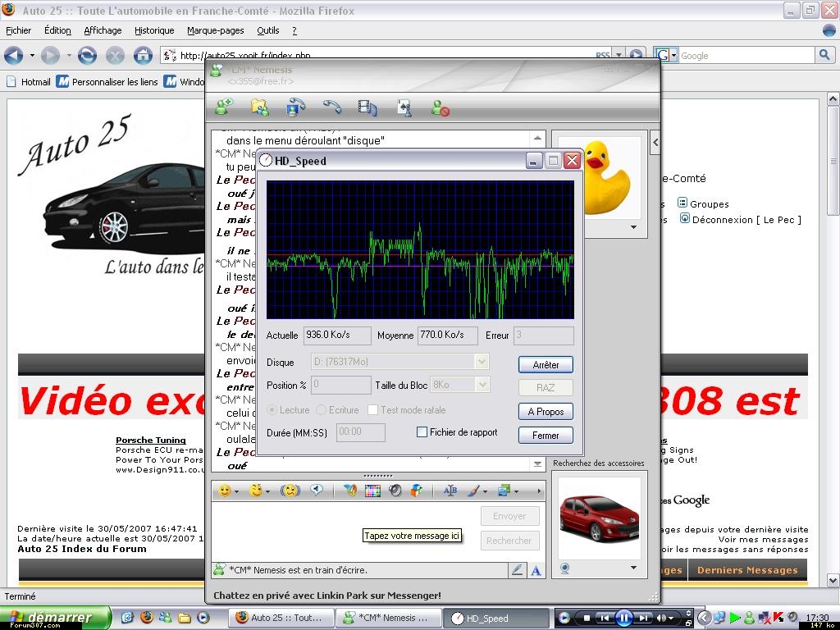Open the smiley emoticon dropdown arrow
840x630 pixels.
point(237,491)
